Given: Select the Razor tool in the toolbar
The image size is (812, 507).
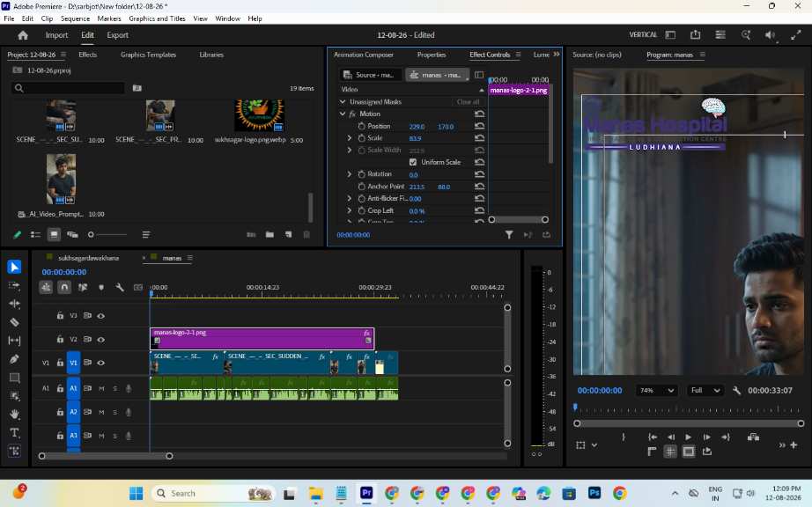Looking at the screenshot, I should click(14, 322).
